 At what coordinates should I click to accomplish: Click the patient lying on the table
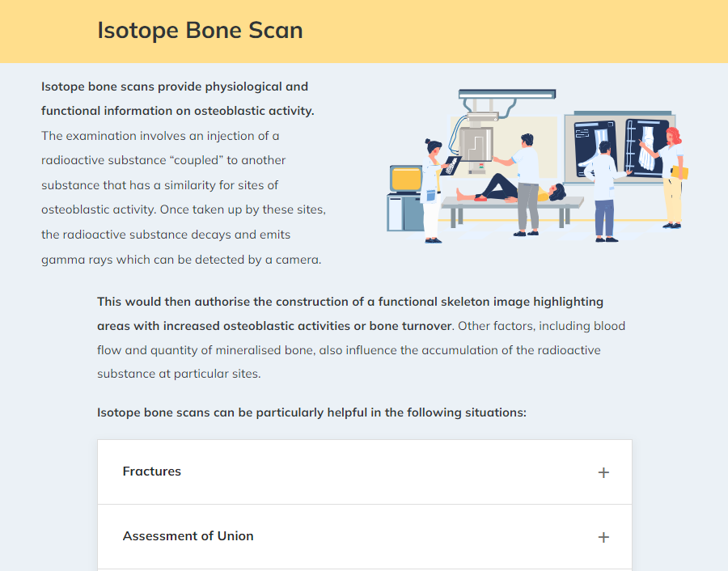coord(510,190)
